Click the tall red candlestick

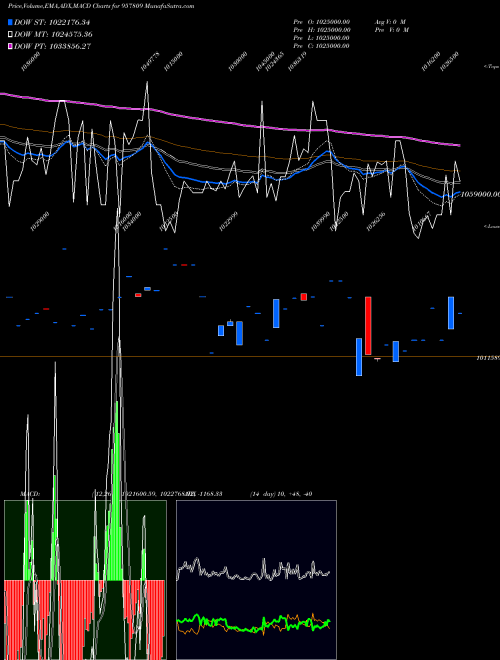click(368, 326)
